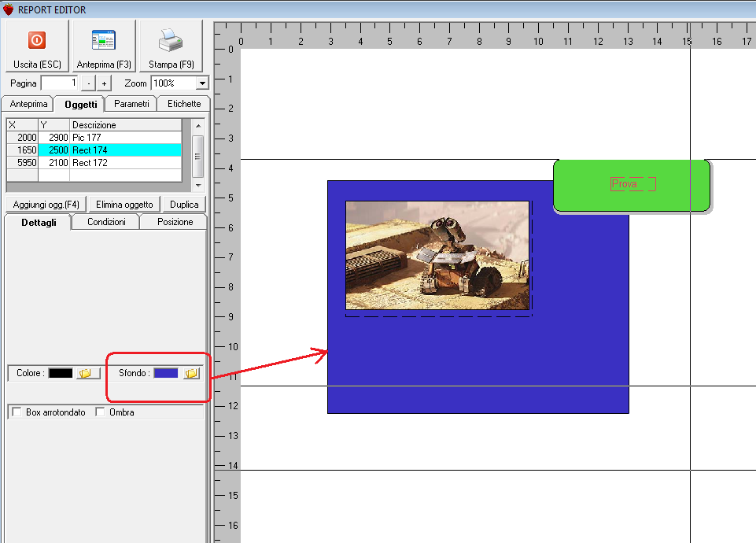
Task: Open the Etichette tab
Action: (x=184, y=104)
